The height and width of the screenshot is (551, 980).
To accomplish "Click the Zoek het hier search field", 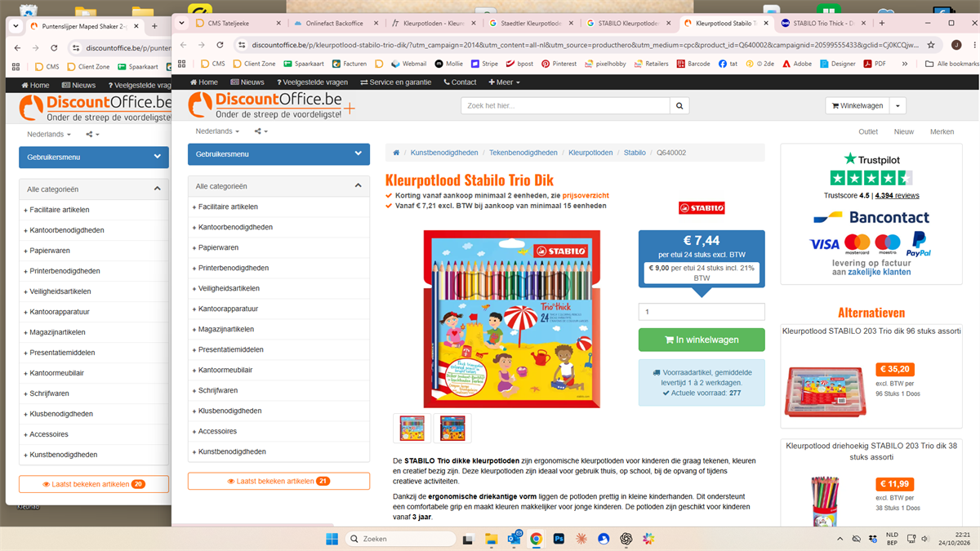I will [565, 105].
